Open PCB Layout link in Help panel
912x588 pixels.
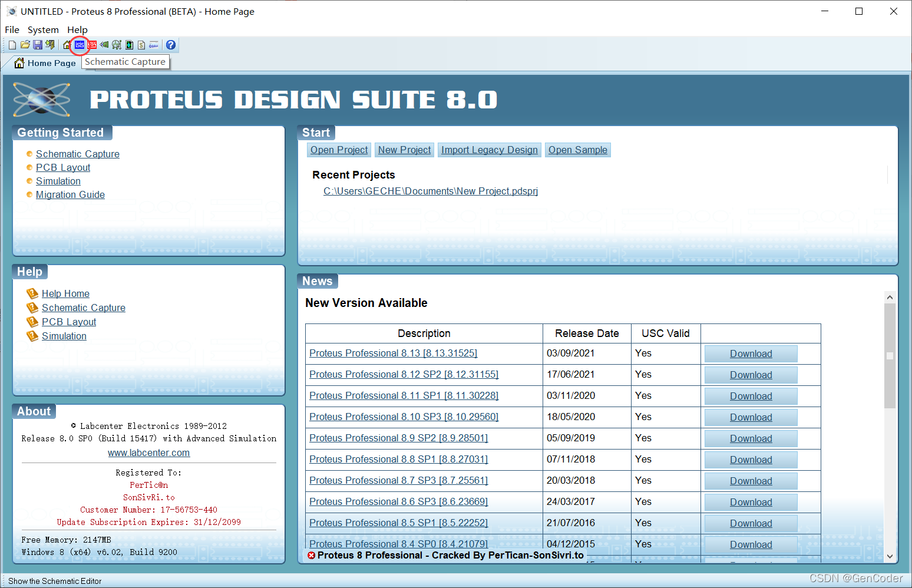coord(69,322)
